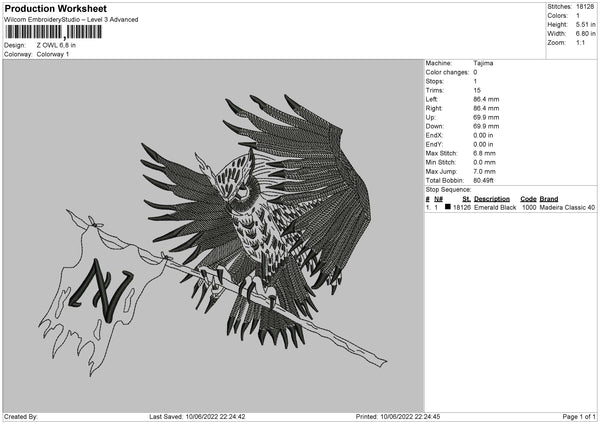The image size is (600, 424).
Task: Click Width value 6.80 in
Action: tap(585, 34)
